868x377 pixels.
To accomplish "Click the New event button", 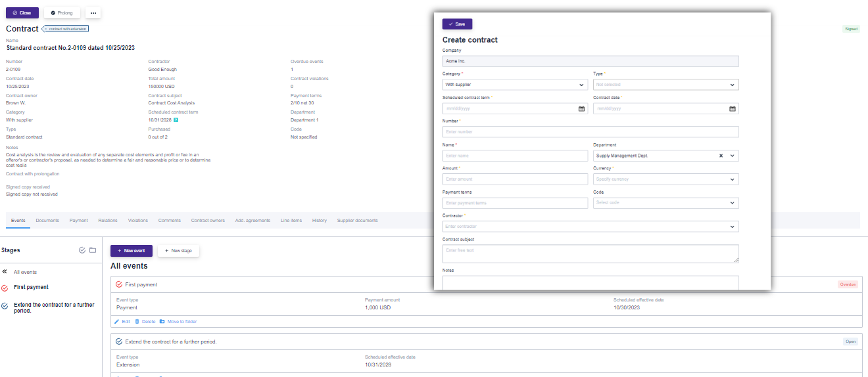I will click(132, 251).
